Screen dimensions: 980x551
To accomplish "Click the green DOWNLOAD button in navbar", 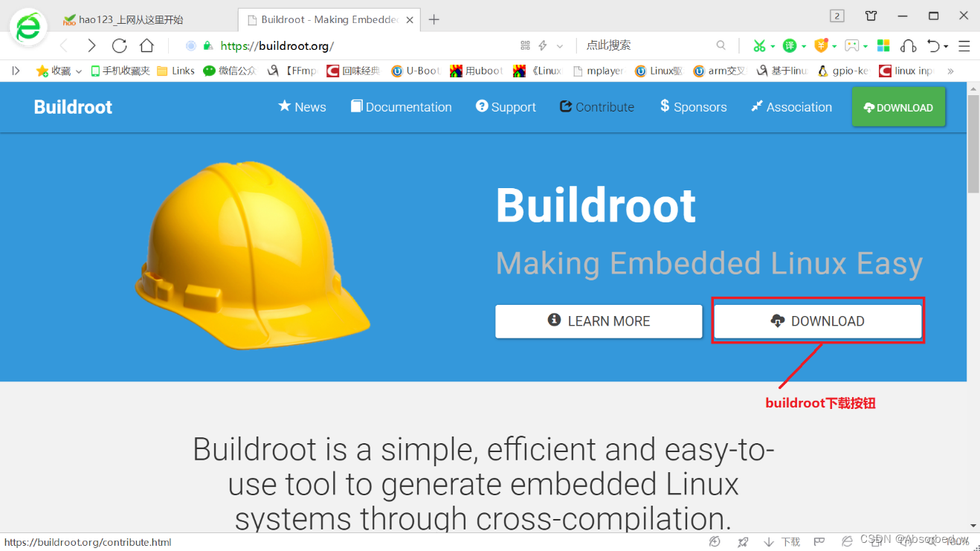I will tap(898, 106).
